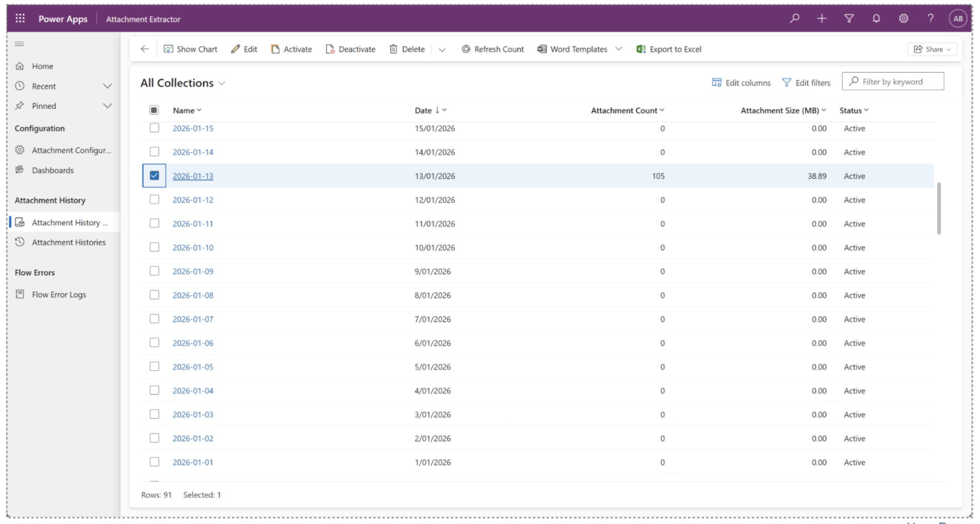This screenshot has height=524, width=980.
Task: Click the help question mark icon
Action: tap(931, 19)
